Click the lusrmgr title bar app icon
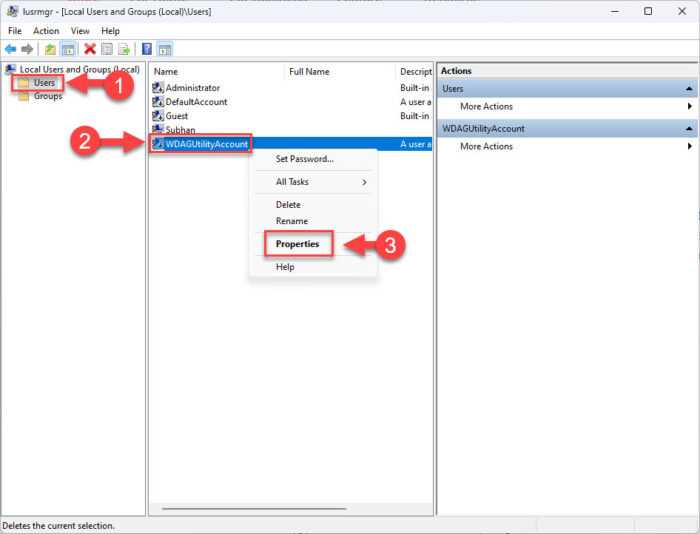Screen dimensions: 700x534 coord(12,11)
